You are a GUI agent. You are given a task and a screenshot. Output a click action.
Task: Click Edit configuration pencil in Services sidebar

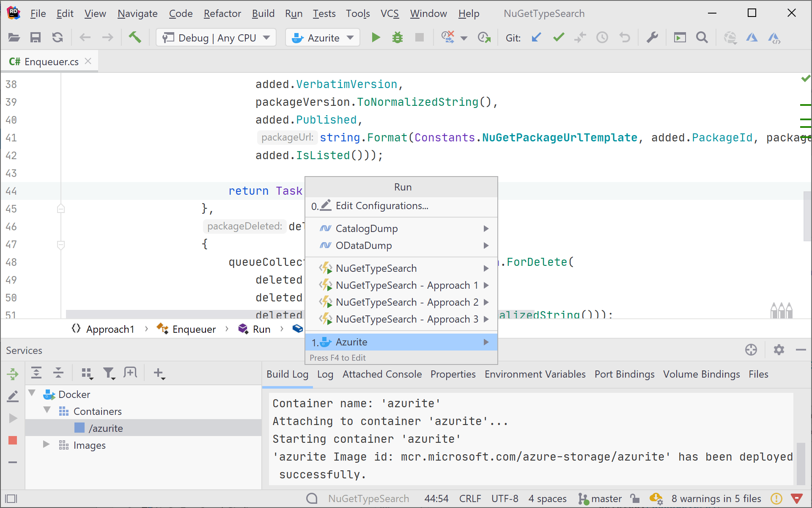tap(13, 396)
